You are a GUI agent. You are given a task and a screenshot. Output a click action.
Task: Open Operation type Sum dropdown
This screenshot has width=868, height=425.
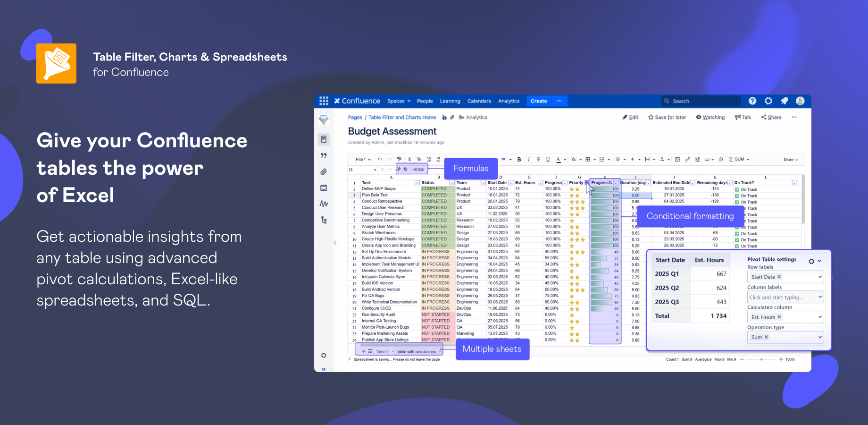click(x=785, y=337)
